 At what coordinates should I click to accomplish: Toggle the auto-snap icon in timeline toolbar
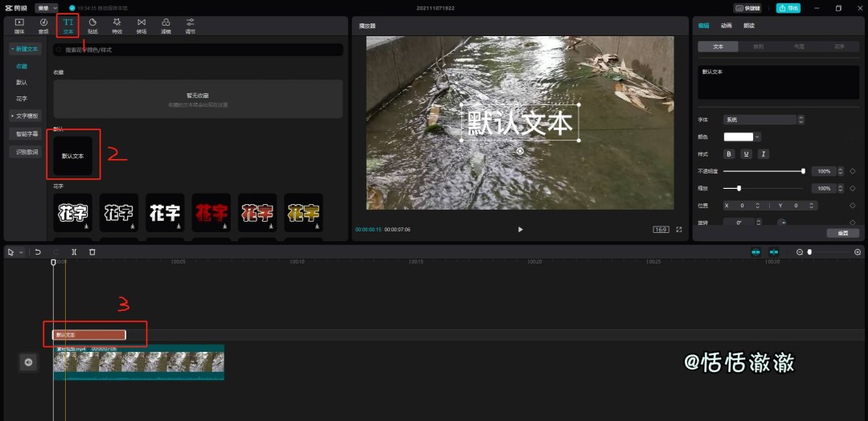point(774,252)
